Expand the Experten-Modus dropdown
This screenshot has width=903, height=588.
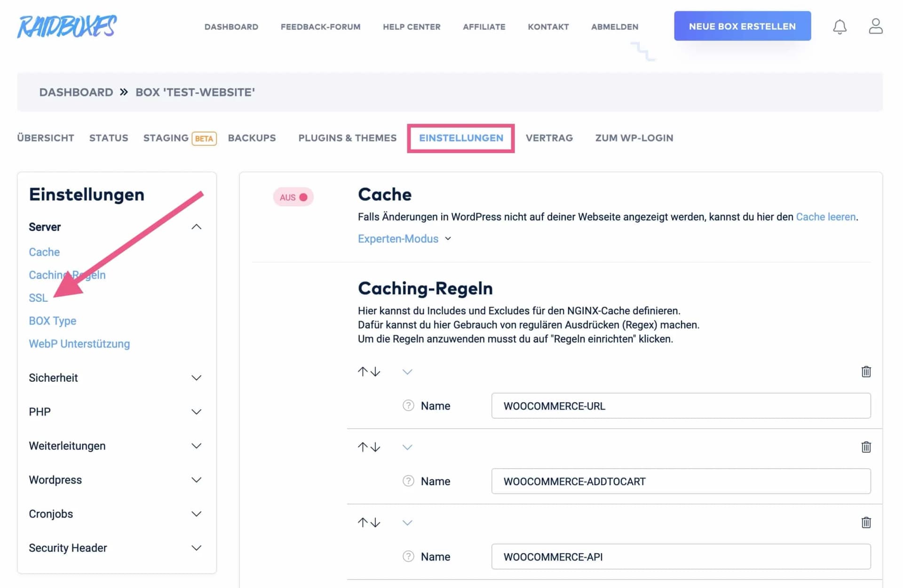pos(404,239)
